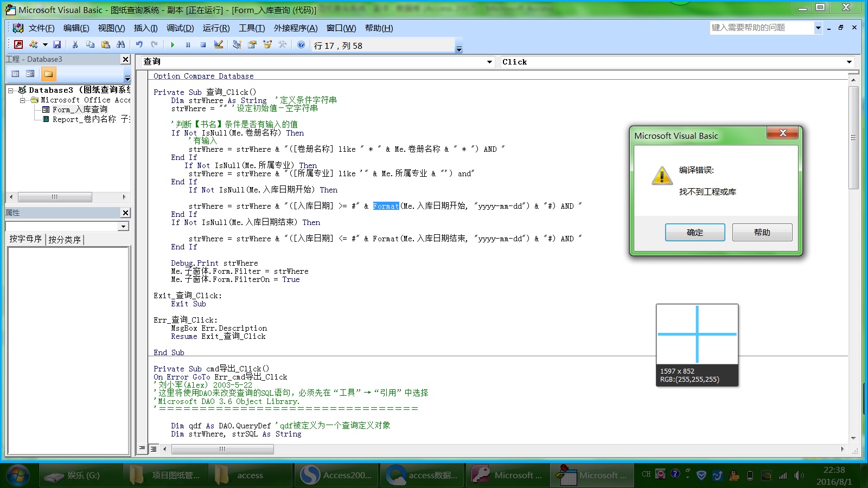Open the 工具(T) menu
The width and height of the screenshot is (868, 488).
[252, 28]
